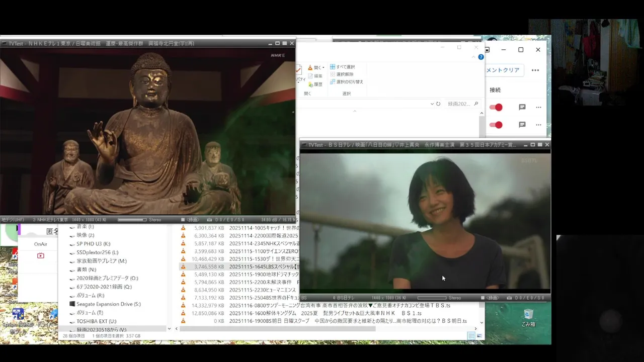
Task: Click the capture camera icon in NHK TVTest status bar
Action: 209,220
